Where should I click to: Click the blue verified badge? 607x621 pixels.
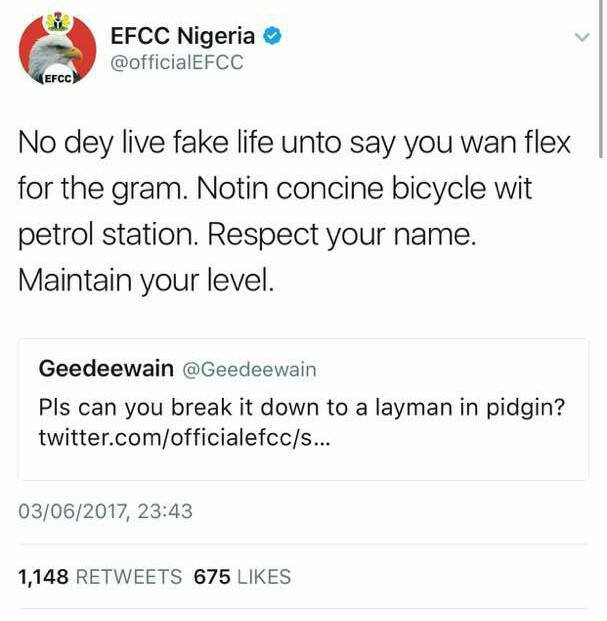(272, 36)
